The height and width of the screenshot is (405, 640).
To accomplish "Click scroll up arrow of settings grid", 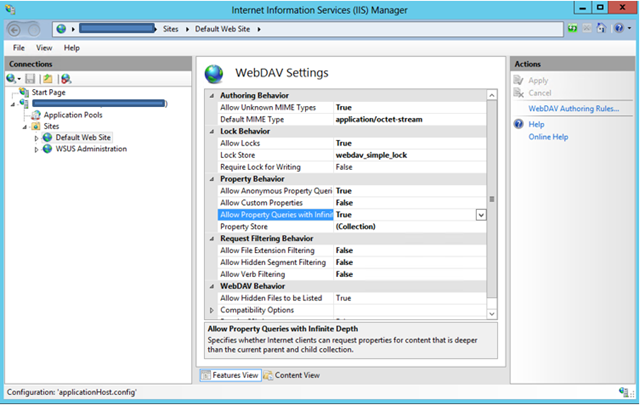I will 492,95.
